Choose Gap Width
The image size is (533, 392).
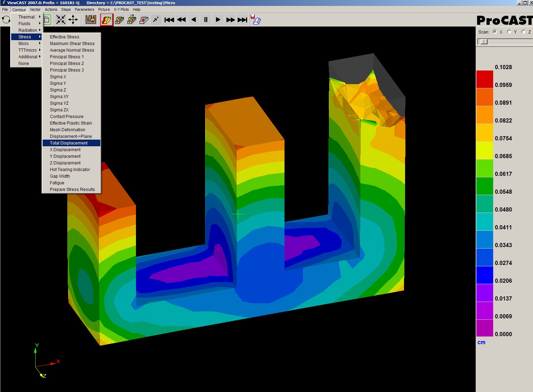tap(71, 176)
